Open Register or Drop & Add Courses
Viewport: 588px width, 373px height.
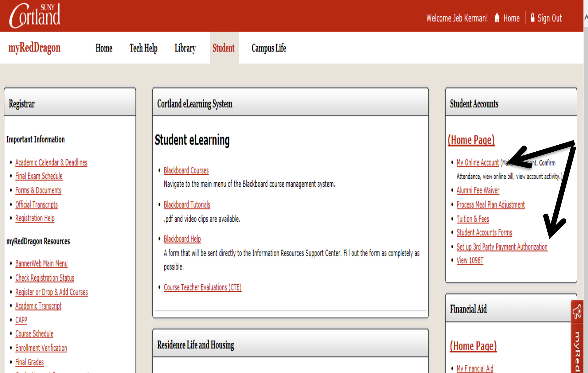(52, 292)
